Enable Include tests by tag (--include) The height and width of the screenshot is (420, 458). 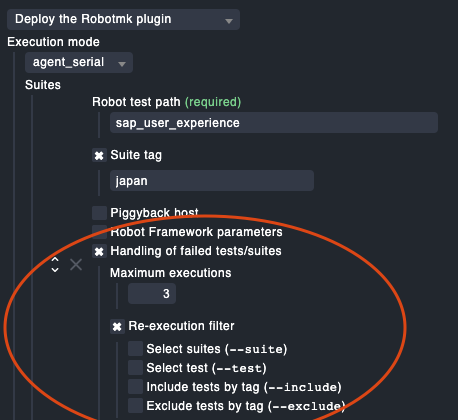click(135, 386)
